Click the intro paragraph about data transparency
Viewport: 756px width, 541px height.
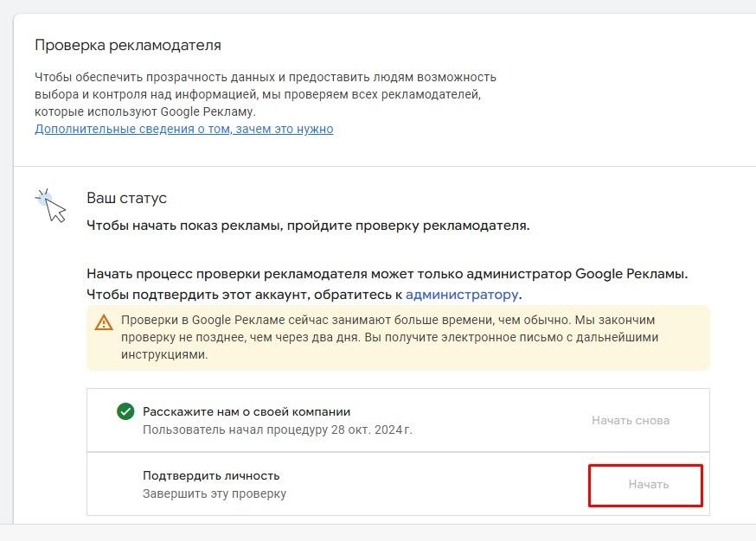(265, 93)
